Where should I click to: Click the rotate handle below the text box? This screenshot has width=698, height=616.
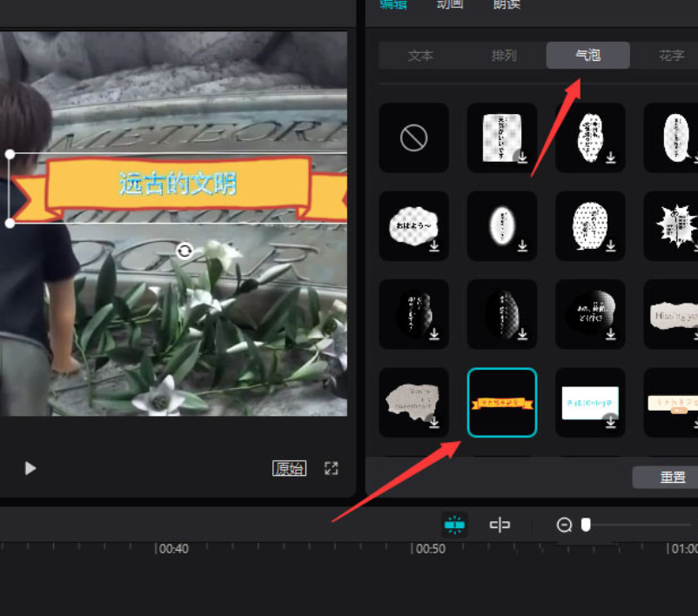184,251
